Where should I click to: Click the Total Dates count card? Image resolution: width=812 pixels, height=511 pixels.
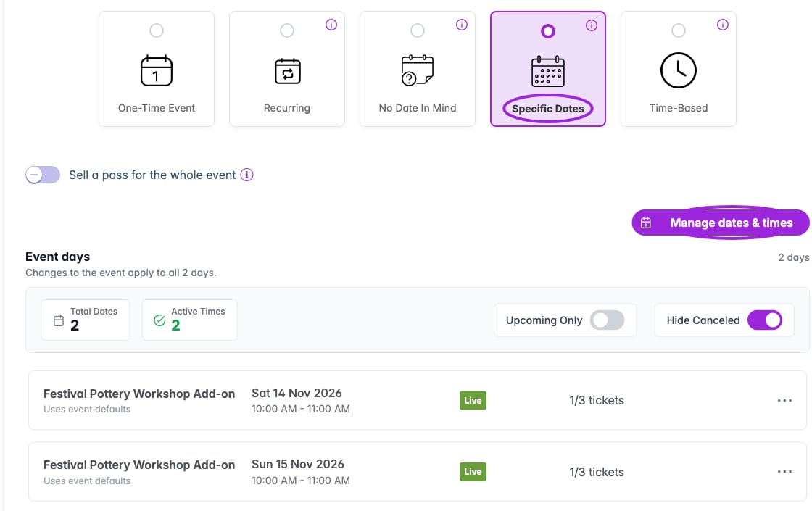click(86, 320)
